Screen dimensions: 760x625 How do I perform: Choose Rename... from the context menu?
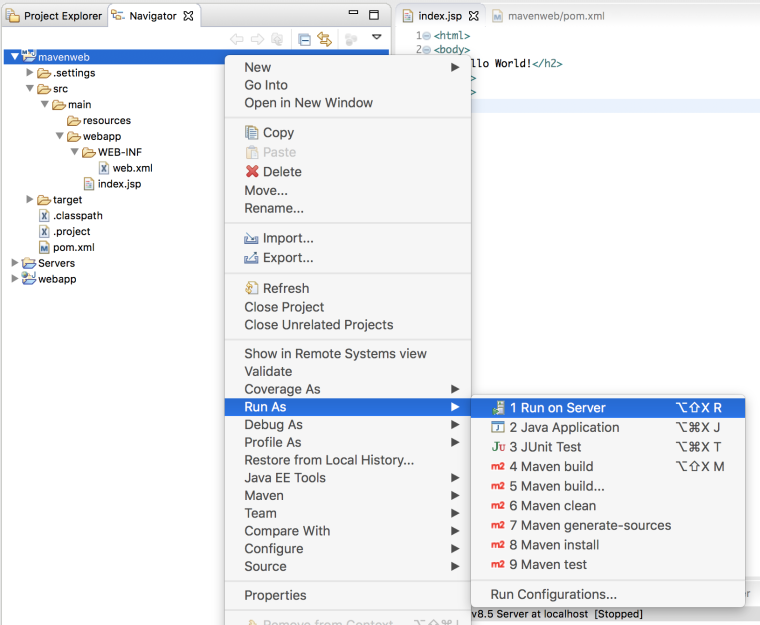(x=348, y=208)
